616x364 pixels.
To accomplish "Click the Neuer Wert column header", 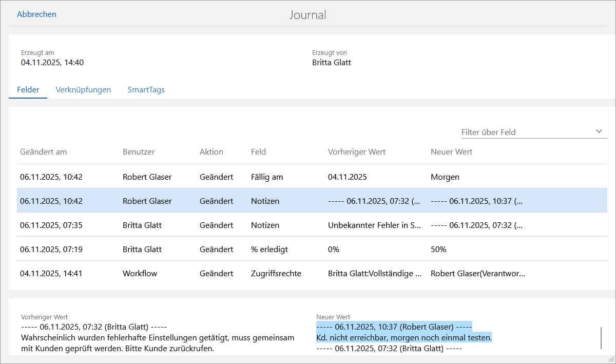I will 451,152.
